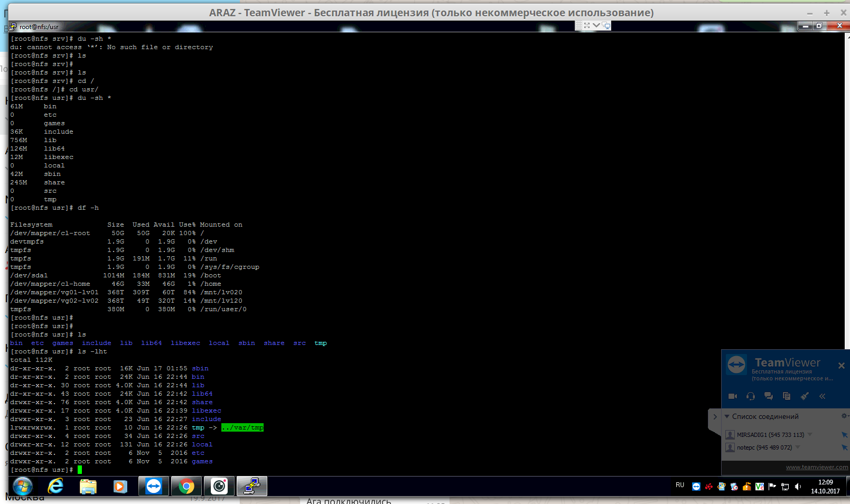This screenshot has width=850, height=504.
Task: Open network connection tray icon
Action: point(785,487)
